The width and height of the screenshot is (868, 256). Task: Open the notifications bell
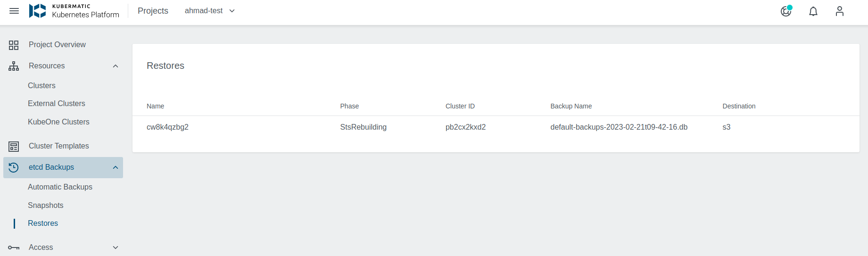point(813,11)
